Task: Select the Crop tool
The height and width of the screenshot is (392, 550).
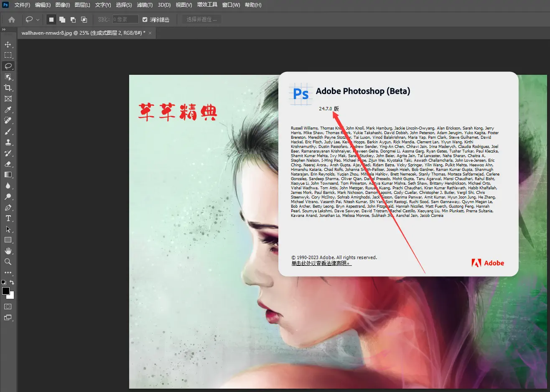Action: point(8,88)
